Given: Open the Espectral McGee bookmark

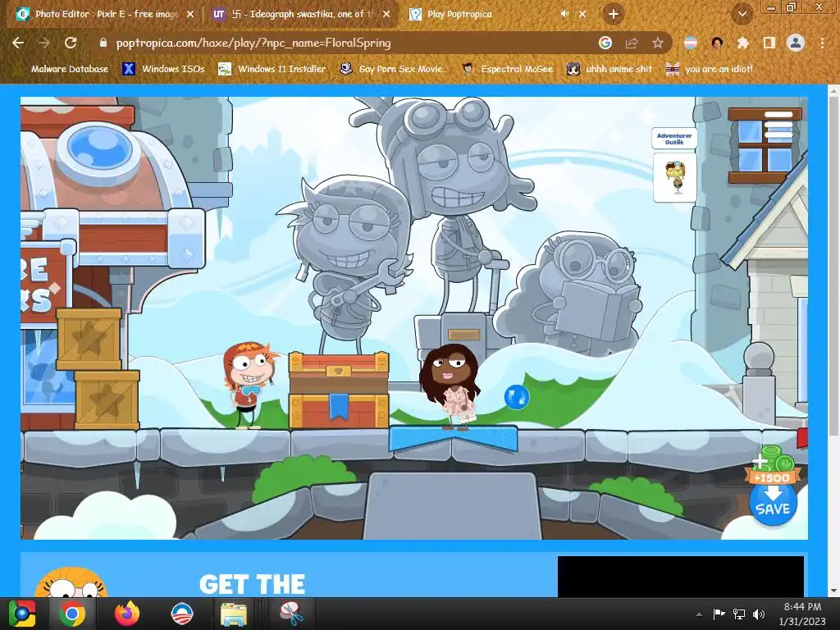Looking at the screenshot, I should pos(507,69).
